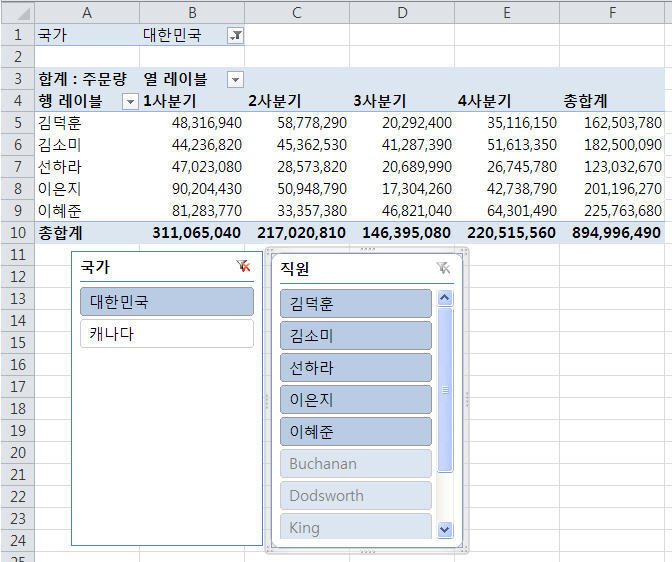Clear the 직원 slicer filter
The width and height of the screenshot is (672, 562).
[x=443, y=268]
